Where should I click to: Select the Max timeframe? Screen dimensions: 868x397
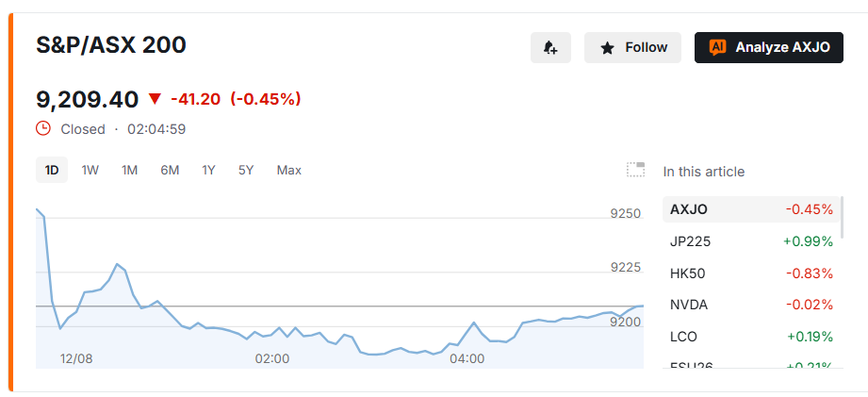pyautogui.click(x=289, y=170)
